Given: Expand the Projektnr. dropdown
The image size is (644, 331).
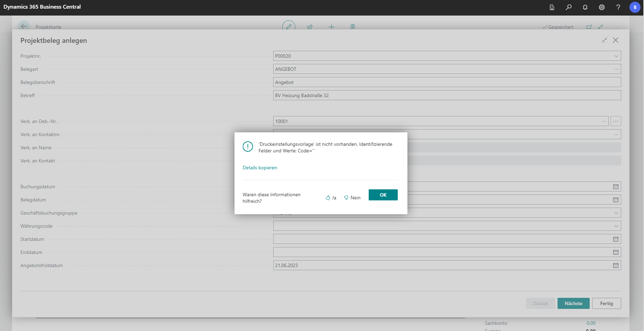Looking at the screenshot, I should [616, 56].
